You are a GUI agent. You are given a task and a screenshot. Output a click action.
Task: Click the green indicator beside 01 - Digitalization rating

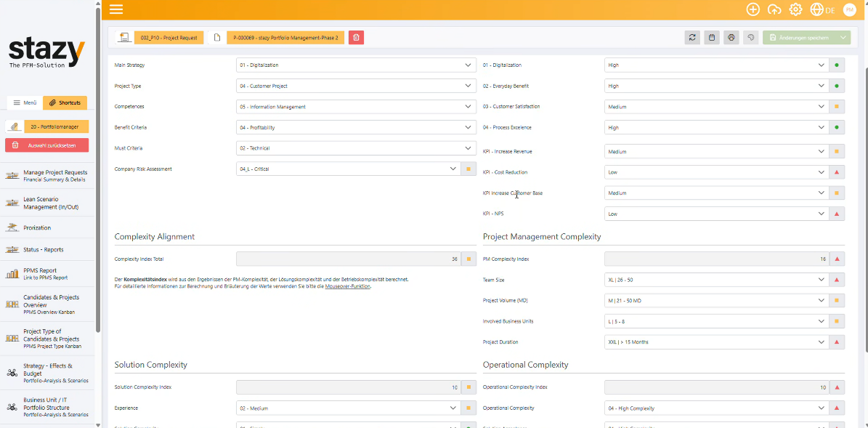click(x=837, y=65)
